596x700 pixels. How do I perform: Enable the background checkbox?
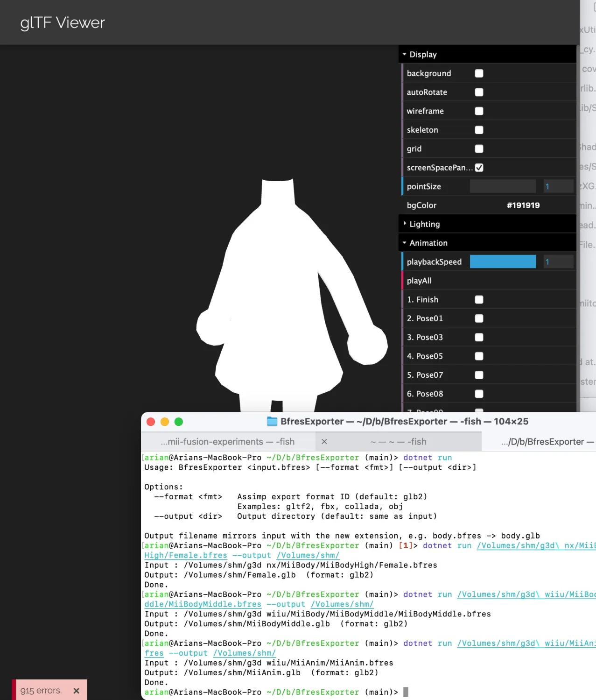tap(479, 73)
